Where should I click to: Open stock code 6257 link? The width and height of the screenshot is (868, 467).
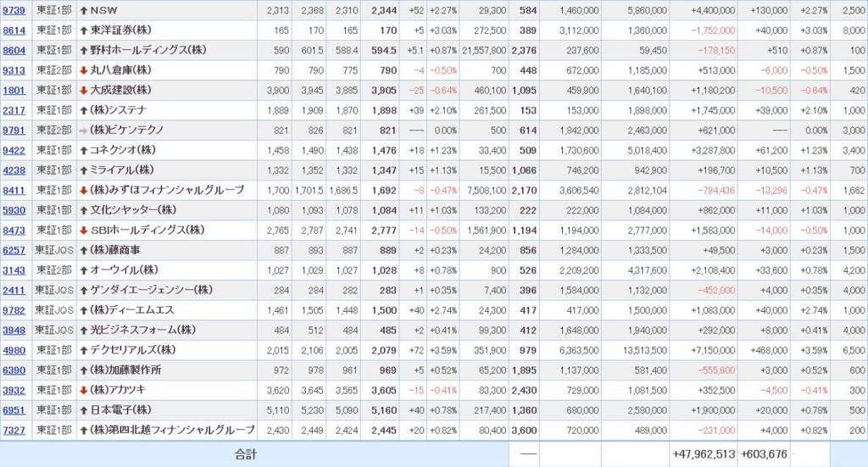(14, 250)
